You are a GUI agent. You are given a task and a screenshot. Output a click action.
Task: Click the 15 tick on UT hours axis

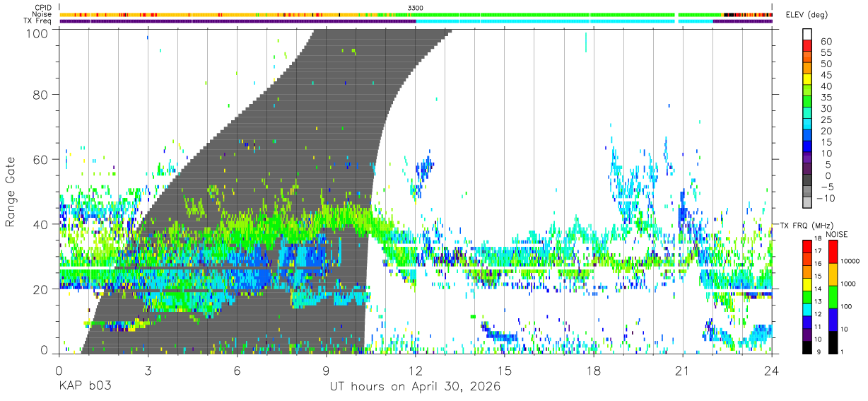[504, 370]
